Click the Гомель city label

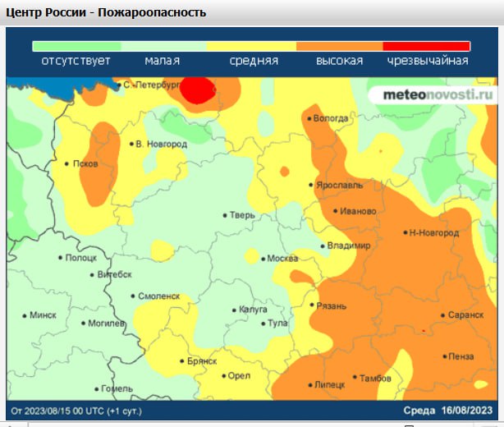pyautogui.click(x=117, y=389)
